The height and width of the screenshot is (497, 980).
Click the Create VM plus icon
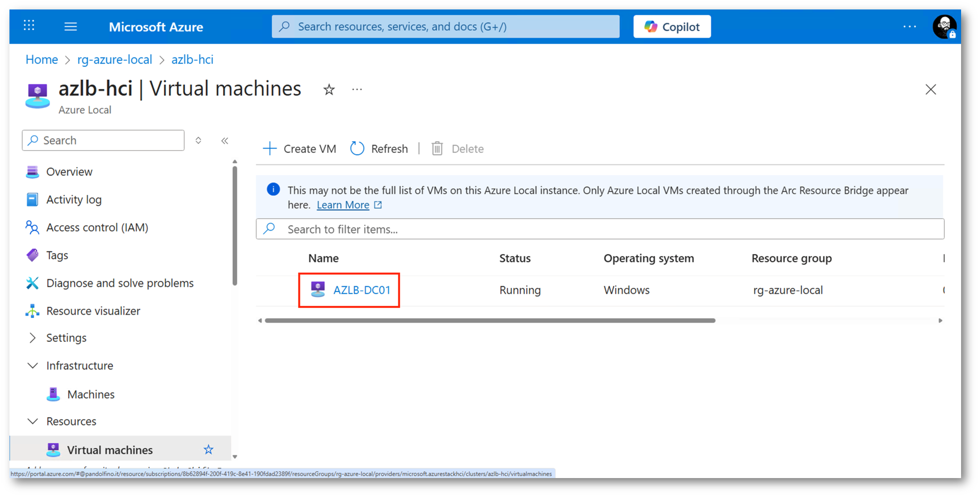tap(269, 148)
